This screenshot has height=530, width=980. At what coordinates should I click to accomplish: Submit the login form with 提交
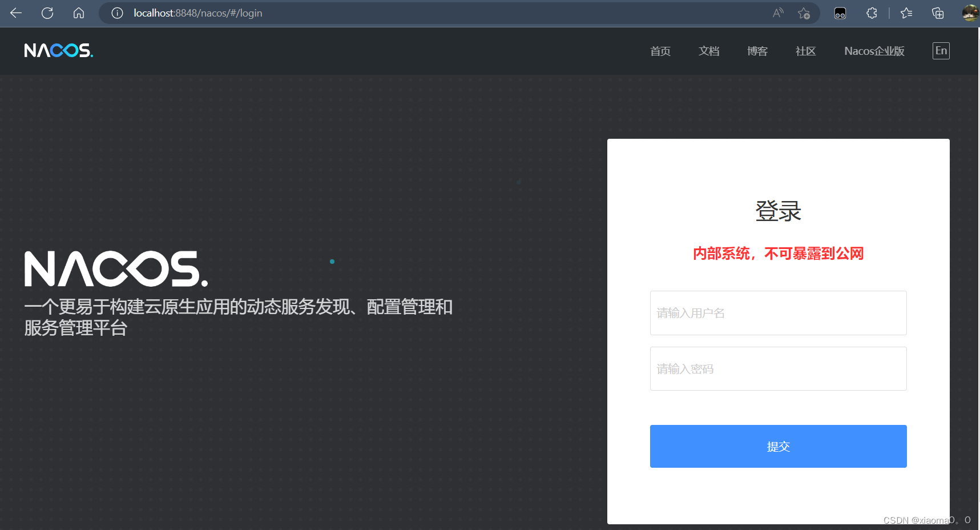click(x=779, y=446)
